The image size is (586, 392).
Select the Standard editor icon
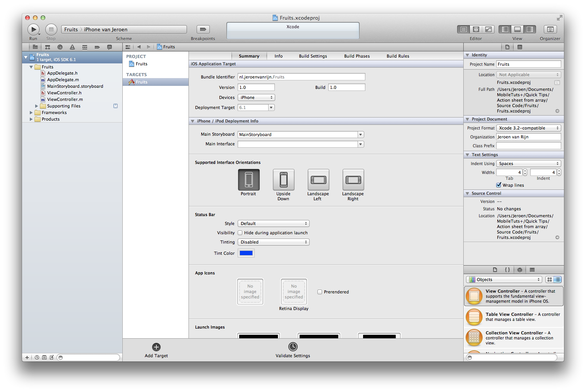point(463,29)
